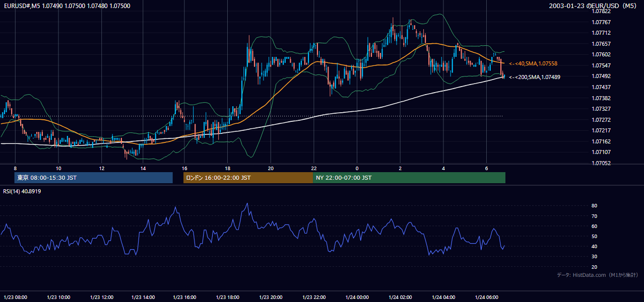This screenshot has height=302, width=644.
Task: Click the price axis value 1.07602
Action: click(601, 55)
